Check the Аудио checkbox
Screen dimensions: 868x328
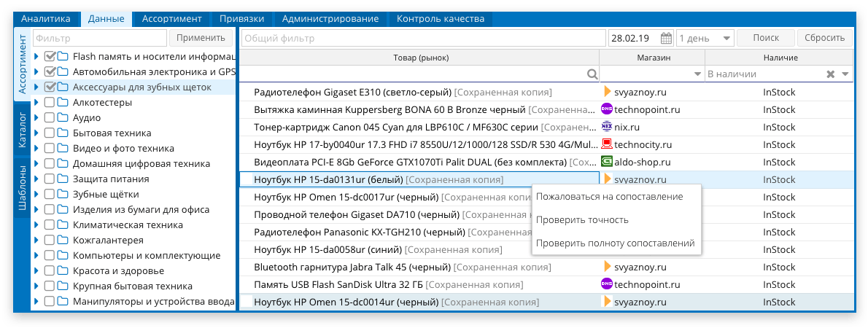(50, 118)
